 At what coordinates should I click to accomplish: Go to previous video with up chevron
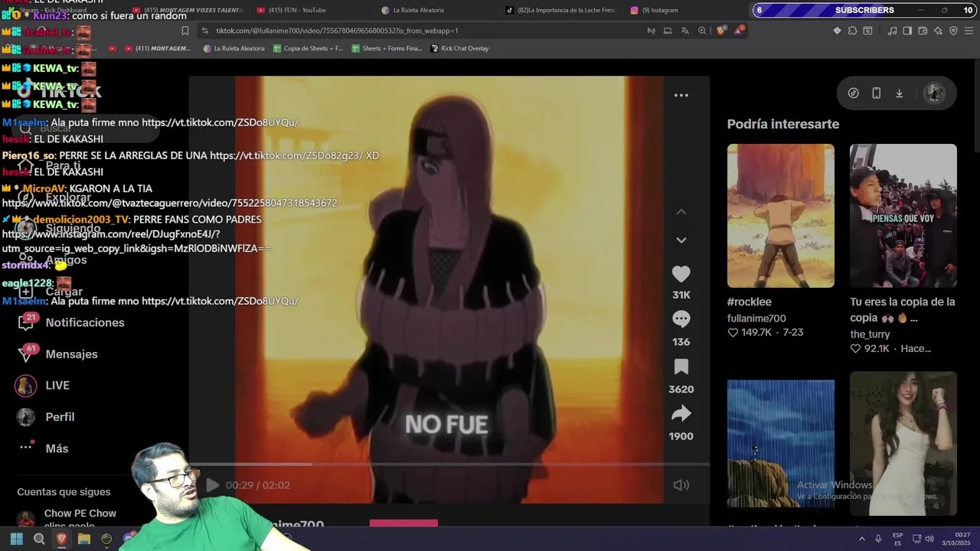681,212
